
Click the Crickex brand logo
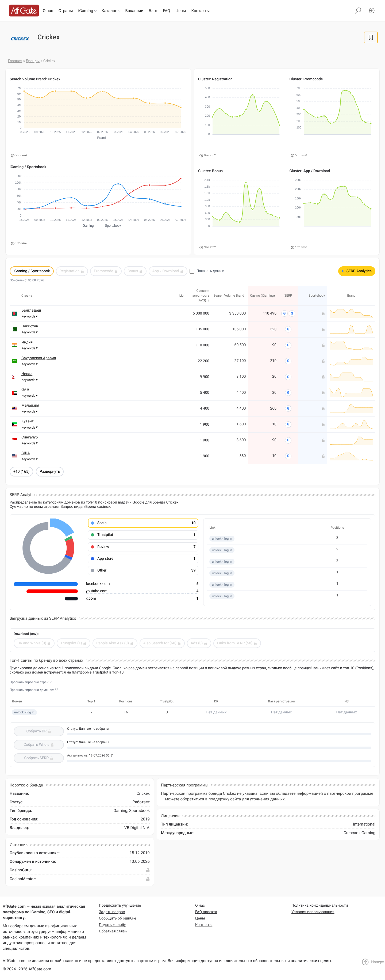tap(20, 39)
